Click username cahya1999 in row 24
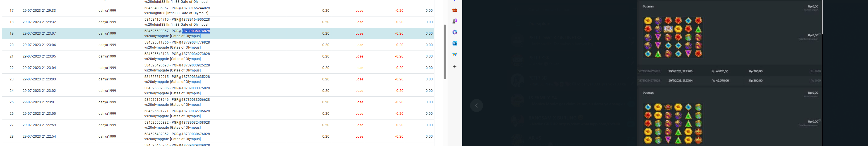 coord(107,91)
